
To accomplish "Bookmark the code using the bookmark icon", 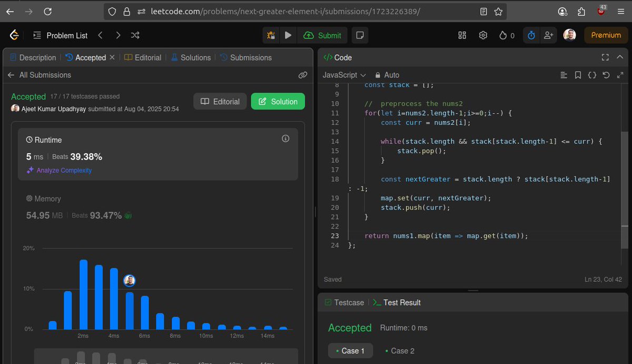I will [578, 75].
